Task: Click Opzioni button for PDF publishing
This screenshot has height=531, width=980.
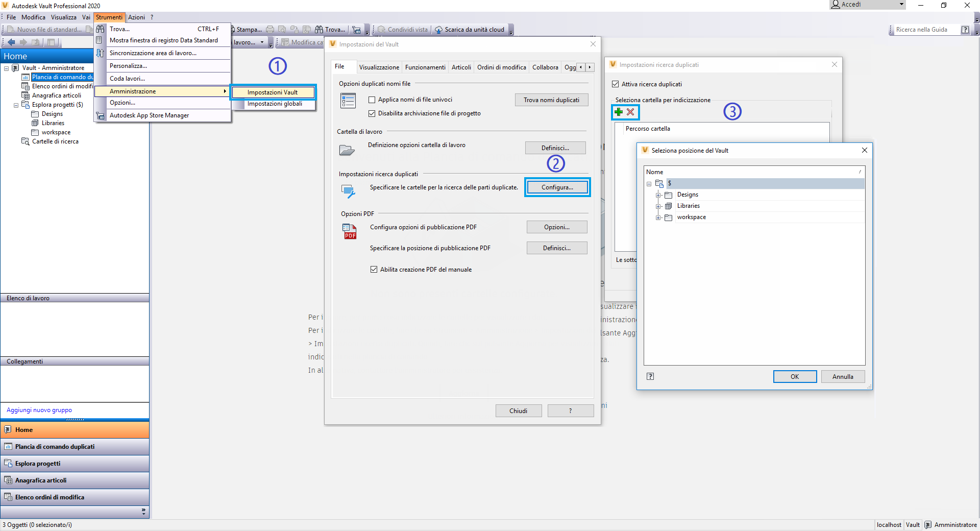Action: 557,227
